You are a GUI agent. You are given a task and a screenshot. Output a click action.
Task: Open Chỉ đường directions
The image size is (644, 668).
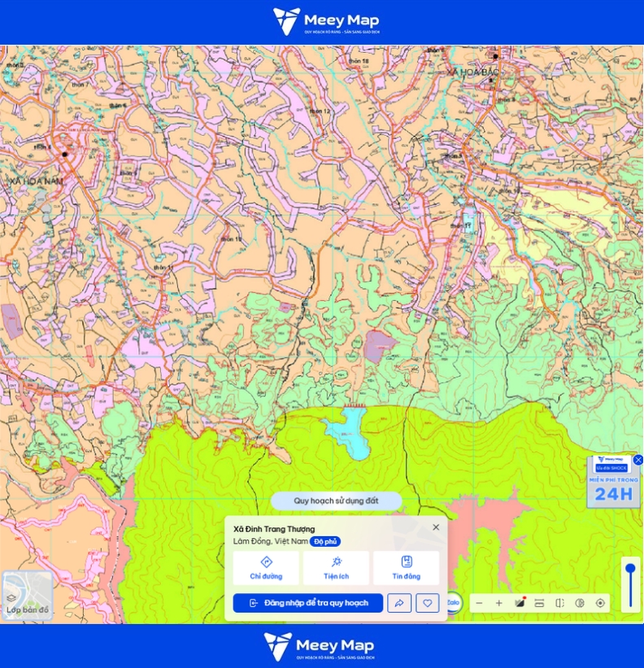[266, 568]
